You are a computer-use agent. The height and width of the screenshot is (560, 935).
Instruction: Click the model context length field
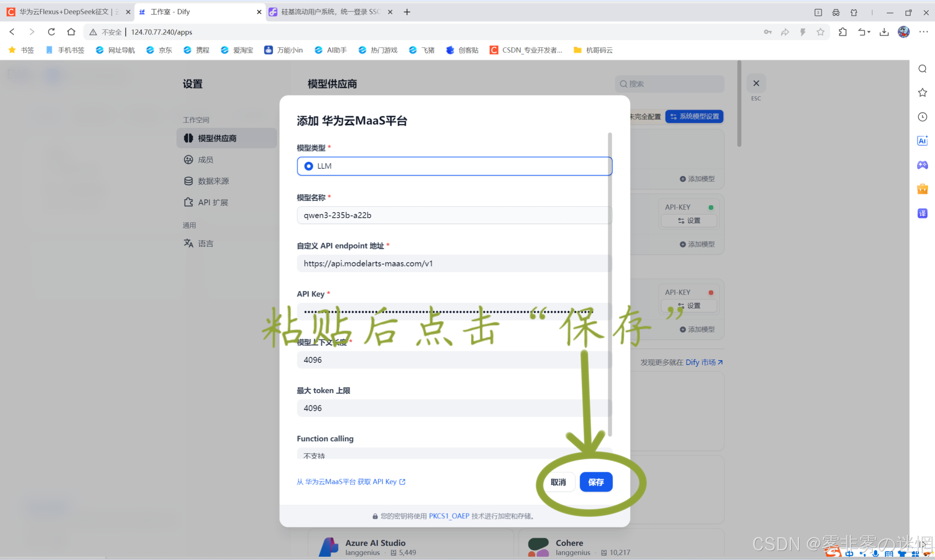pyautogui.click(x=454, y=360)
